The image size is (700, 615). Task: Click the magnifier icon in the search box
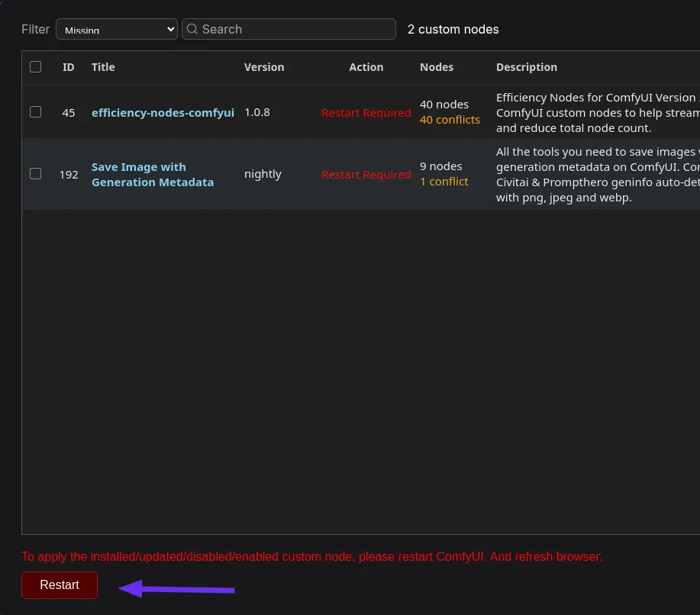(192, 29)
